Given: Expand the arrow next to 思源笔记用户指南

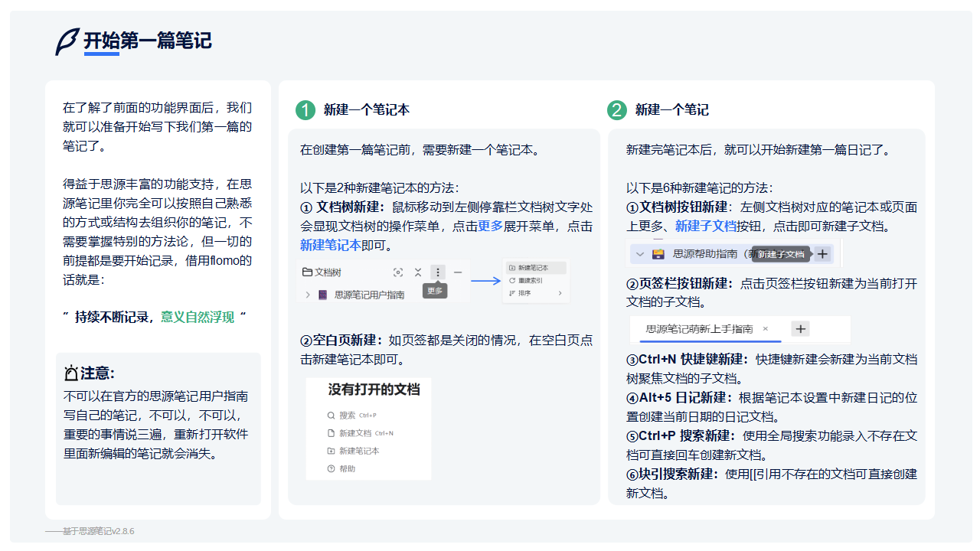Looking at the screenshot, I should pos(307,293).
